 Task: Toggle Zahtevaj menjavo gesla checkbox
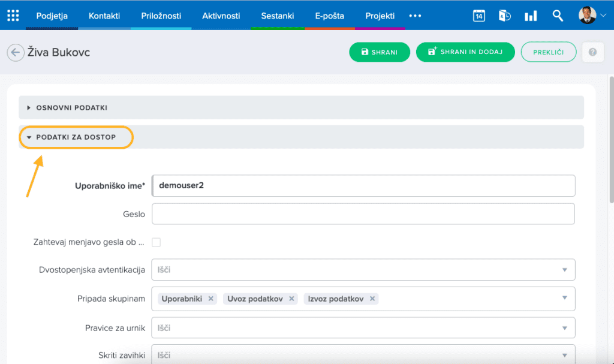[156, 242]
